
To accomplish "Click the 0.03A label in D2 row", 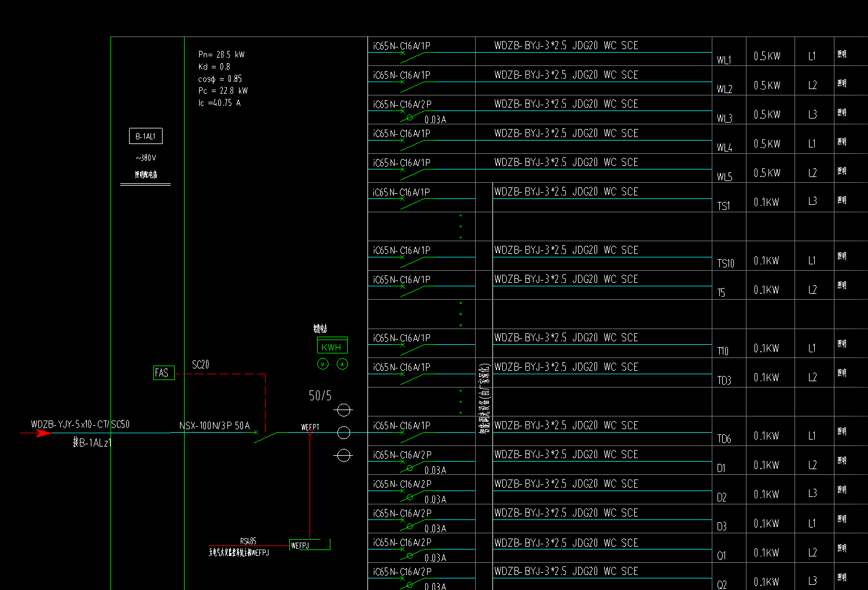I will point(435,499).
